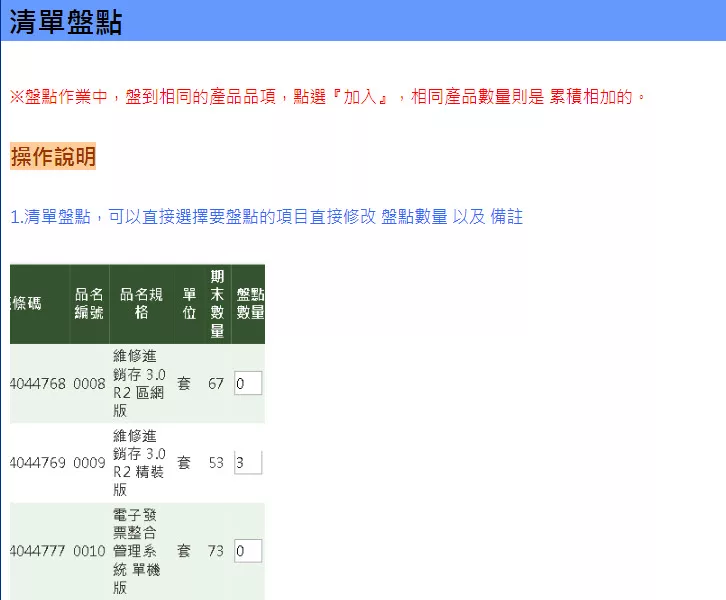The height and width of the screenshot is (600, 726).
Task: Click the 盤點數量 column header
Action: pos(250,304)
